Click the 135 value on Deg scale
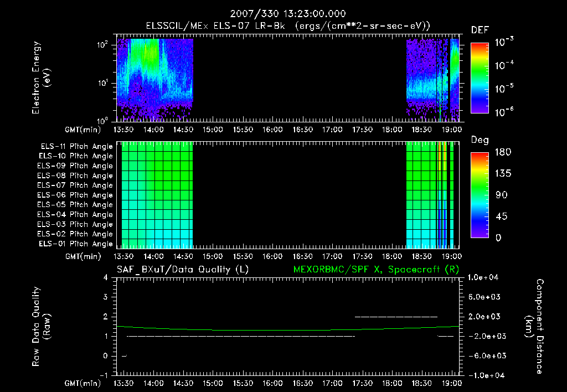Screen dimensions: 567x392 point(503,174)
